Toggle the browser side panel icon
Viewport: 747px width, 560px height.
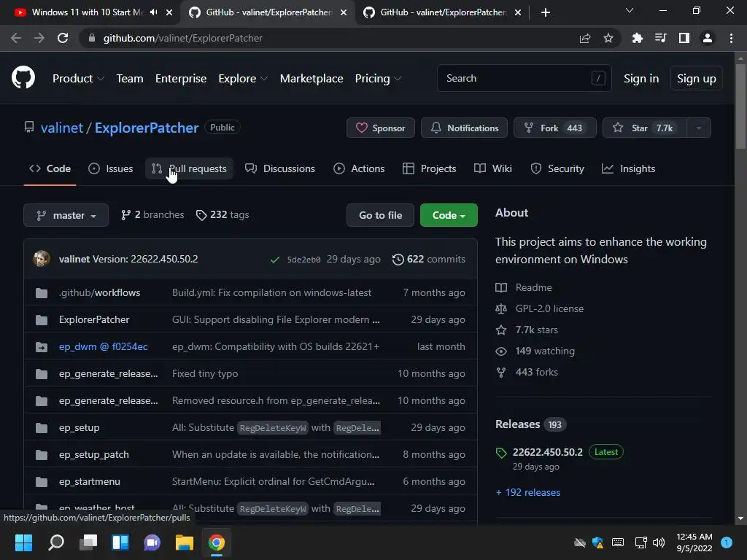[x=684, y=38]
